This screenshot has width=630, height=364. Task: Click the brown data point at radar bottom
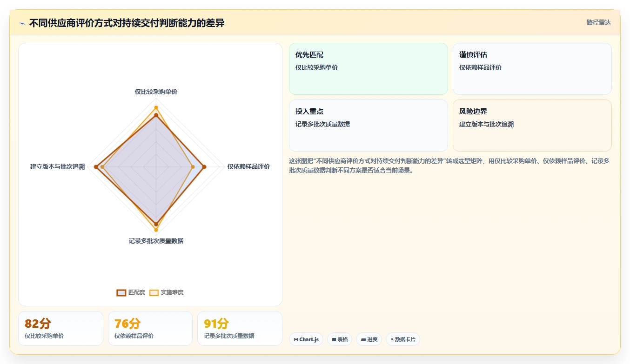(156, 224)
